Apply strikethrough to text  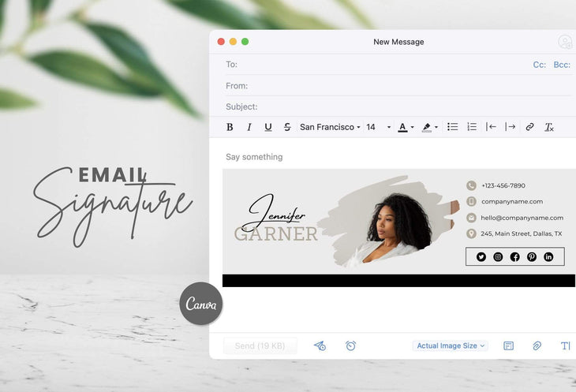coord(287,127)
